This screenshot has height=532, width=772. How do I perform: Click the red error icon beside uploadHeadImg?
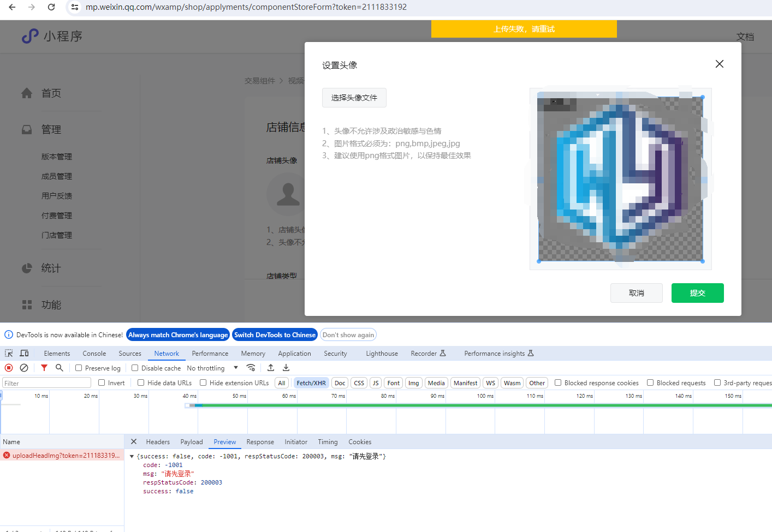pos(7,456)
